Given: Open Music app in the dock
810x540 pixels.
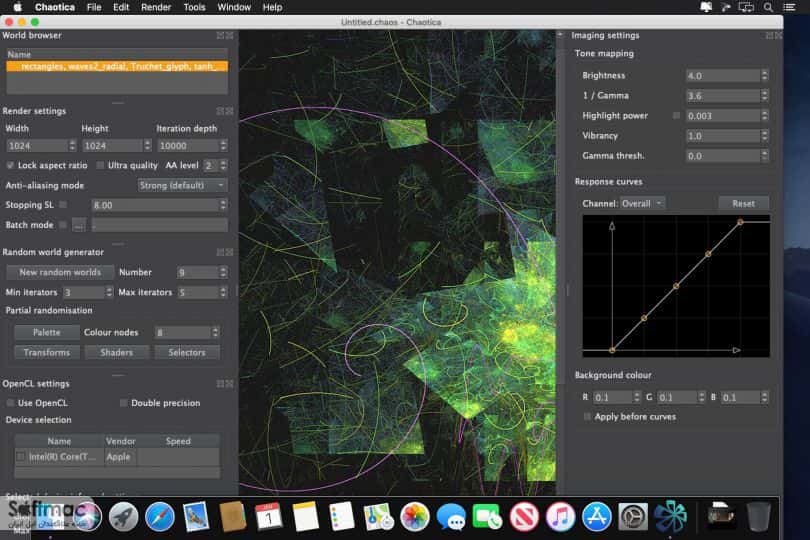Looking at the screenshot, I should point(560,516).
